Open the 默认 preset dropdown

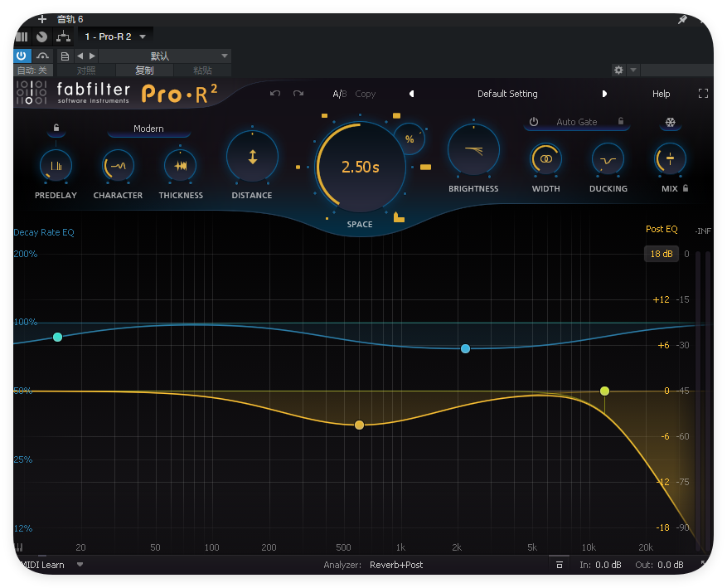pos(165,56)
